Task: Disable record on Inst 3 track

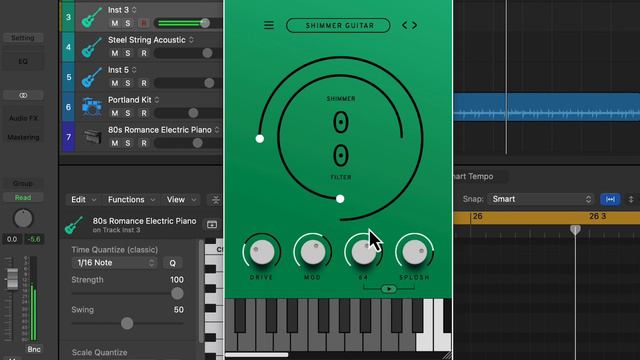Action: [x=144, y=23]
